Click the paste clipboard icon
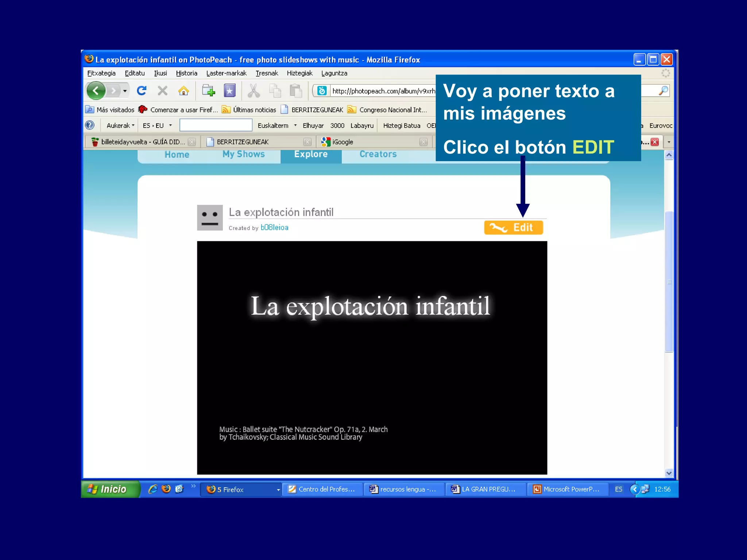Image resolution: width=747 pixels, height=560 pixels. (x=296, y=90)
